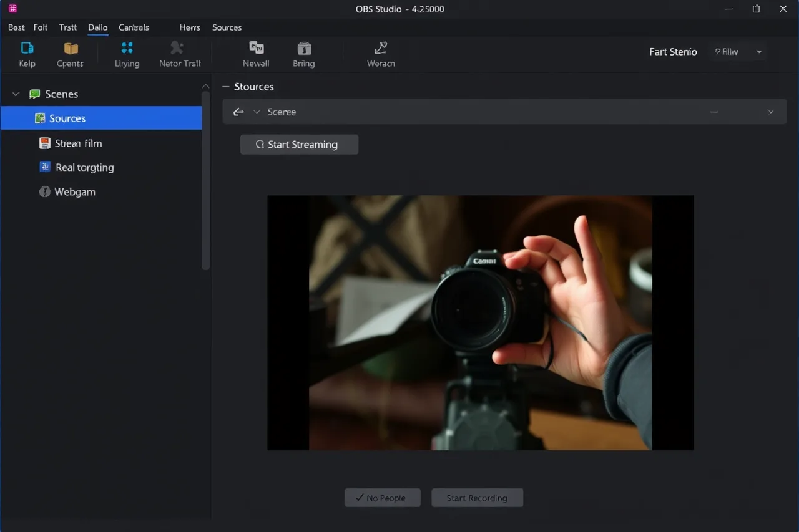Open the Best menu
This screenshot has height=532, width=799.
(x=17, y=27)
